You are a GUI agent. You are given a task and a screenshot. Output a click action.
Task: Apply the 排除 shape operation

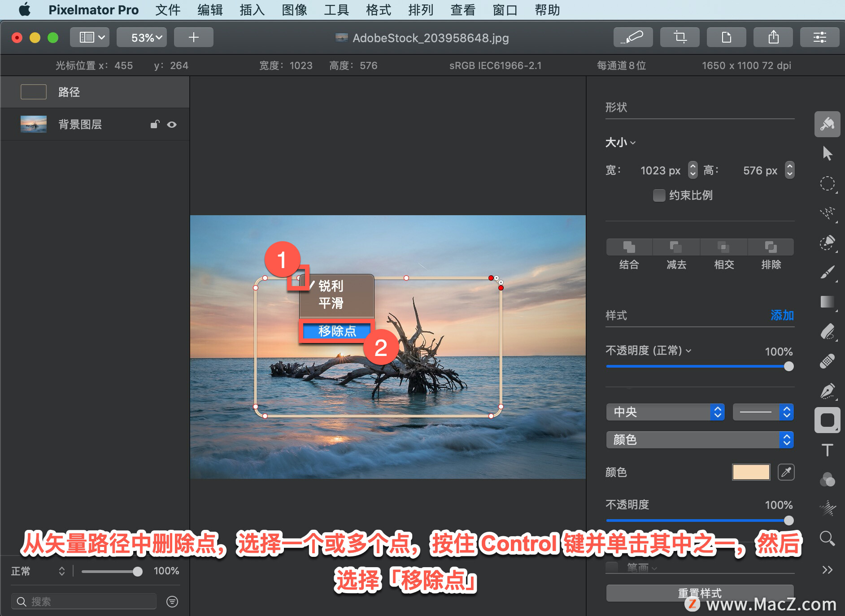tap(771, 247)
